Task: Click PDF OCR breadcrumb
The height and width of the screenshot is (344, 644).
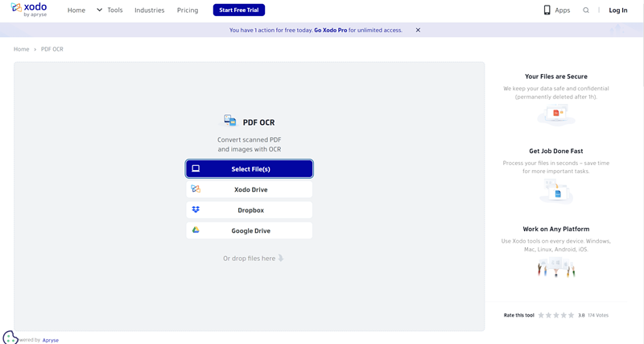Action: [x=52, y=49]
